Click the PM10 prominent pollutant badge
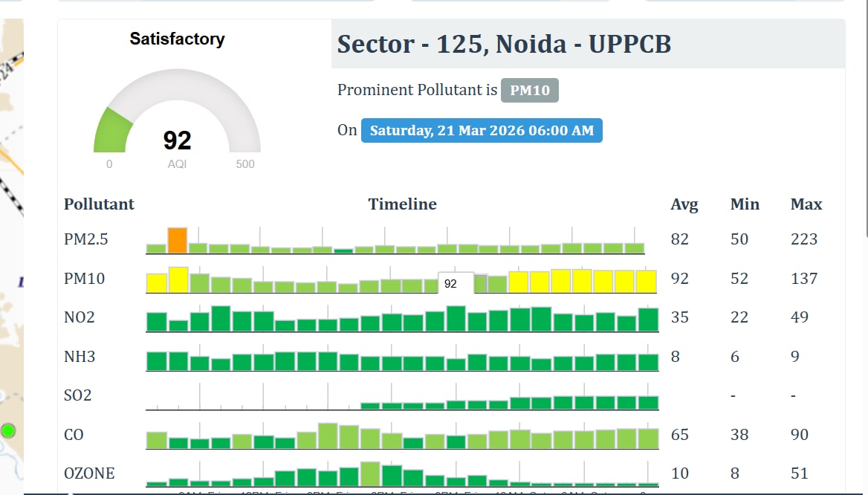 click(x=529, y=91)
